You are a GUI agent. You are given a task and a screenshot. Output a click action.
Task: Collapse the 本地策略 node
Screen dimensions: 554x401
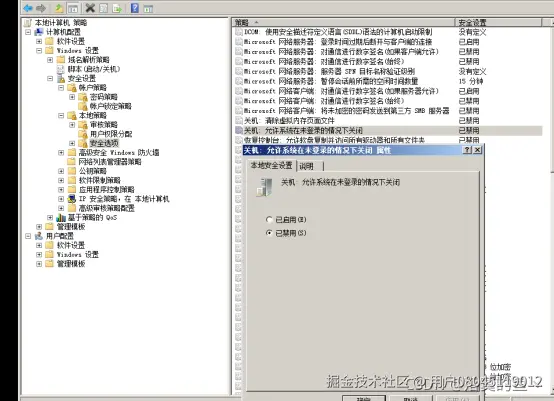[x=61, y=116]
